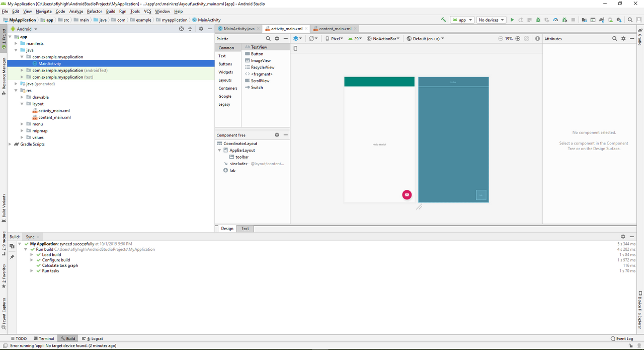Select the Buttons palette category
Viewport: 644px width, 350px height.
[x=225, y=64]
